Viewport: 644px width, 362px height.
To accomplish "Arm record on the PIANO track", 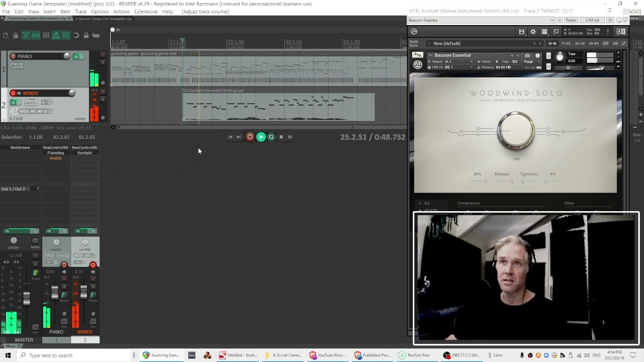I will pyautogui.click(x=13, y=56).
